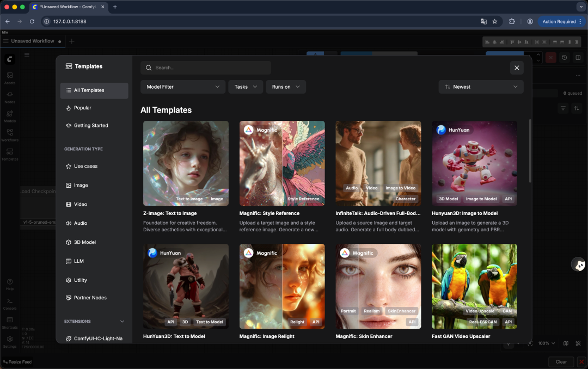The width and height of the screenshot is (588, 369).
Task: Select Utility generation type
Action: (94, 280)
